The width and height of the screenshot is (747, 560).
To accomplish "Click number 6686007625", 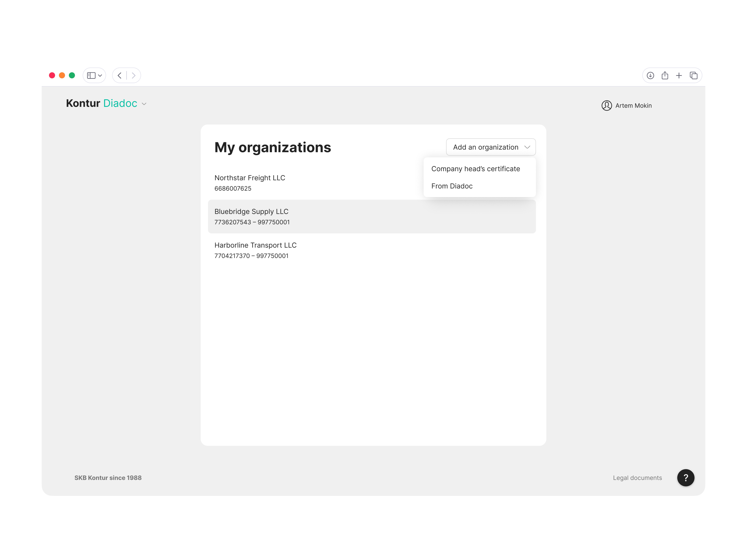I will 233,188.
